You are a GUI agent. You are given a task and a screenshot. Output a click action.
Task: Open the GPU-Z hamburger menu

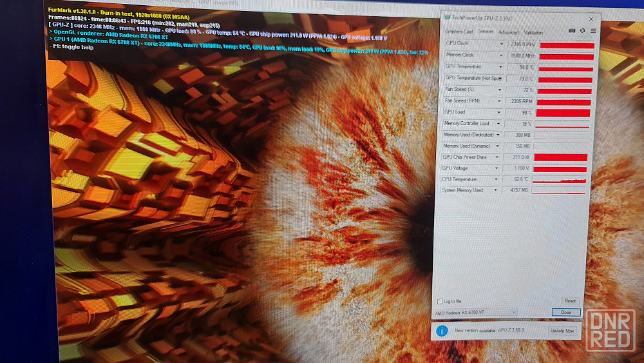click(x=594, y=31)
